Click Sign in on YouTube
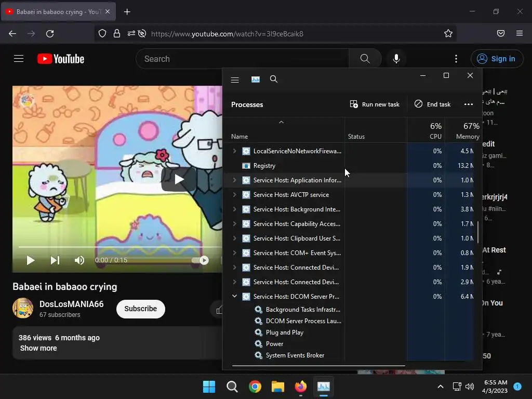This screenshot has height=399, width=532. coord(497,59)
